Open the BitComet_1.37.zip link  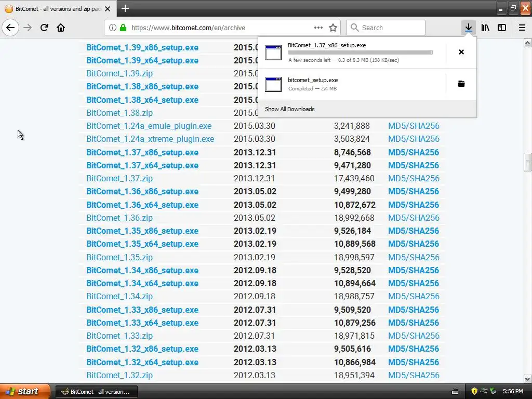[x=119, y=178]
